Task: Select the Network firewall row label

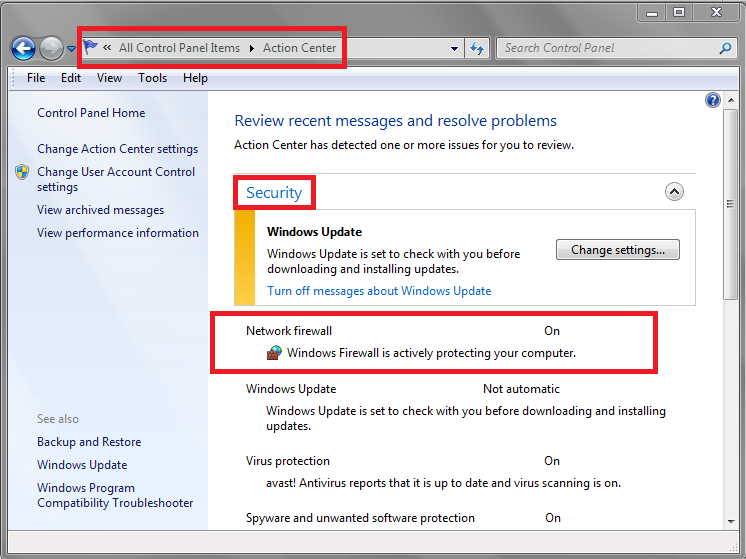Action: pyautogui.click(x=289, y=331)
